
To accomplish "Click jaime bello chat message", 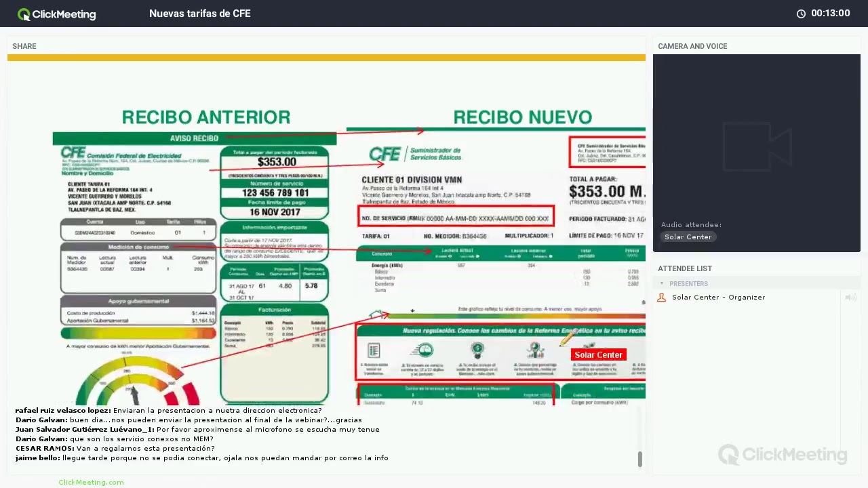I will click(x=201, y=457).
